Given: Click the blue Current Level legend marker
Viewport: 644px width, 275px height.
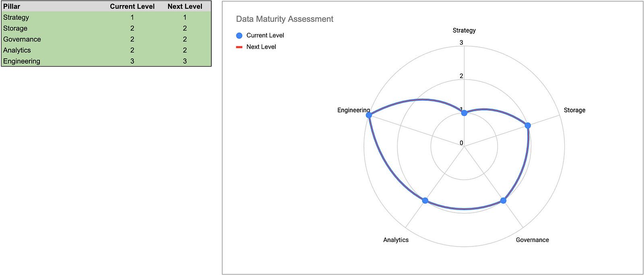Looking at the screenshot, I should tap(239, 35).
